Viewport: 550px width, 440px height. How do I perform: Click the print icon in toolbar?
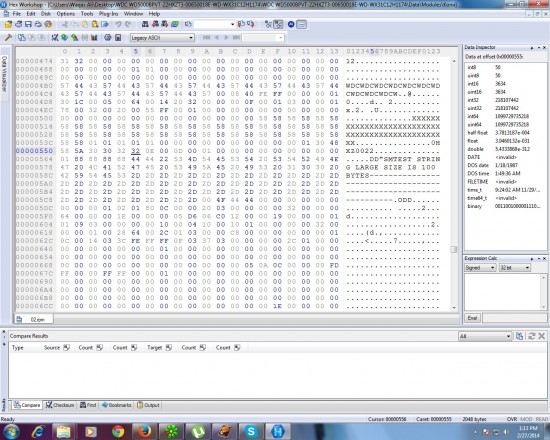tap(38, 24)
